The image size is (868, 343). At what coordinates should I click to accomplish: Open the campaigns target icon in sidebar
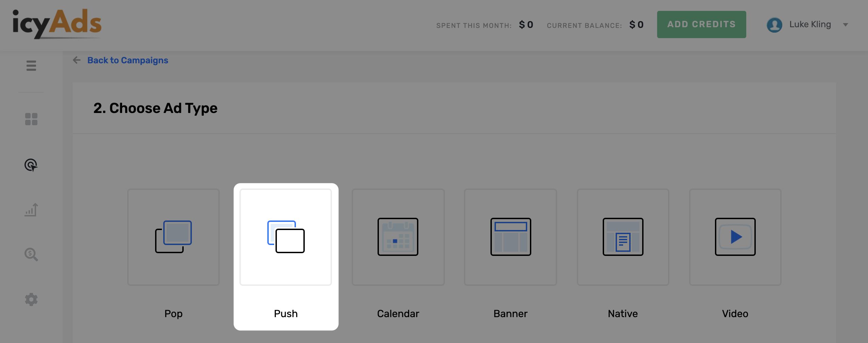(31, 165)
